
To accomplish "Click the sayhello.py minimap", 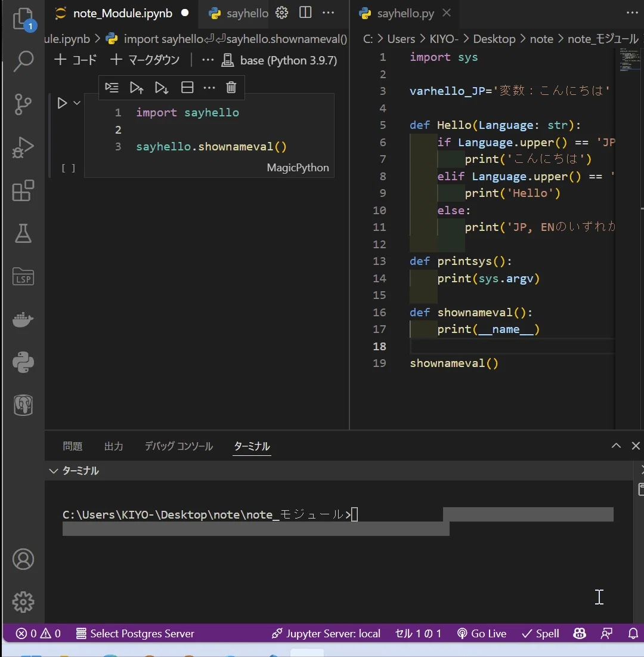I will click(629, 60).
